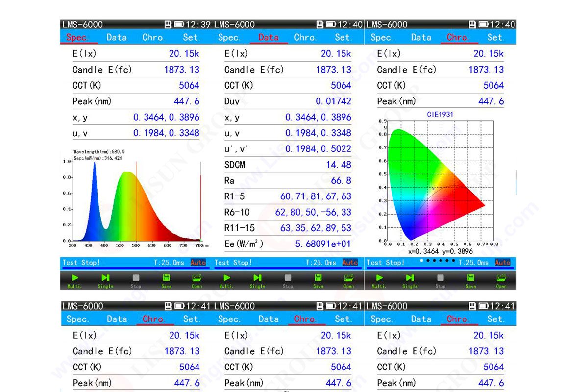Click the R11-15 values row
Image resolution: width=588 pixels, height=392 pixels.
click(288, 228)
